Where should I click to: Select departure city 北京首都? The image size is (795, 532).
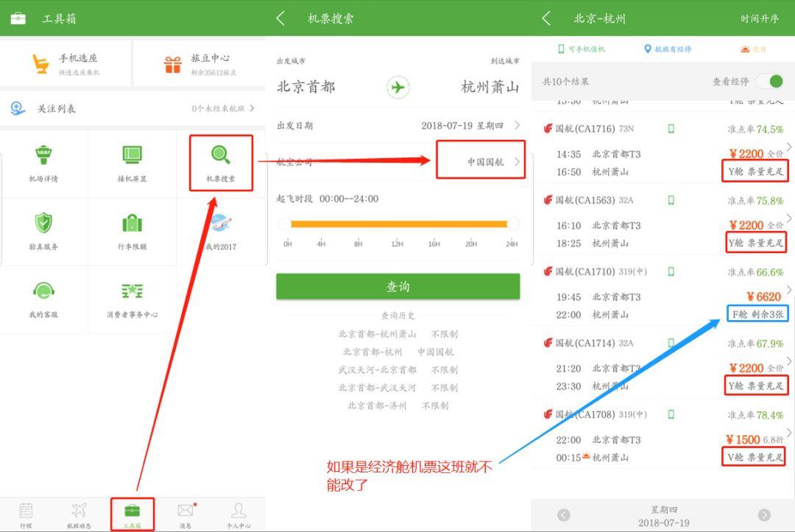click(305, 87)
